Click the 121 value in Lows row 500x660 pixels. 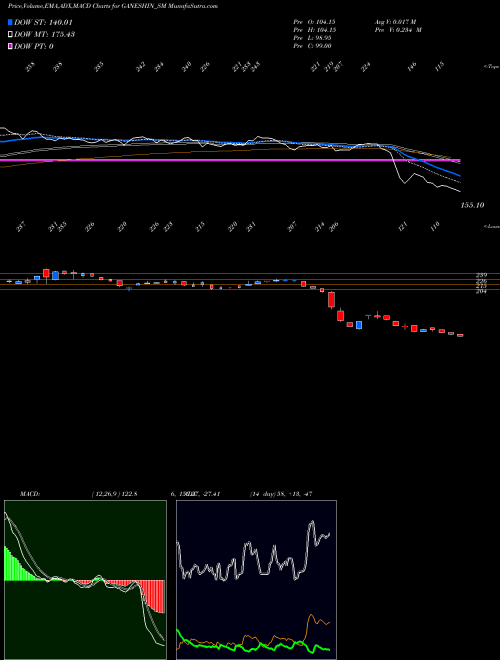403,226
